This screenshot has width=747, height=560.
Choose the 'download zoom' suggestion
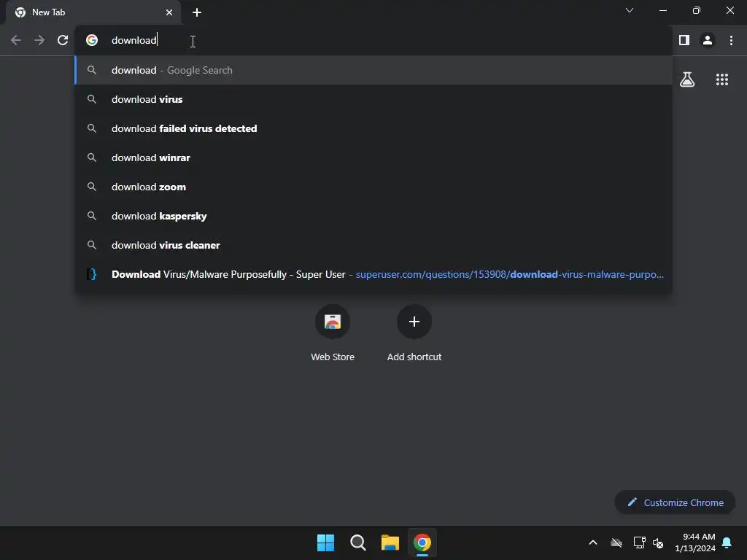374,187
